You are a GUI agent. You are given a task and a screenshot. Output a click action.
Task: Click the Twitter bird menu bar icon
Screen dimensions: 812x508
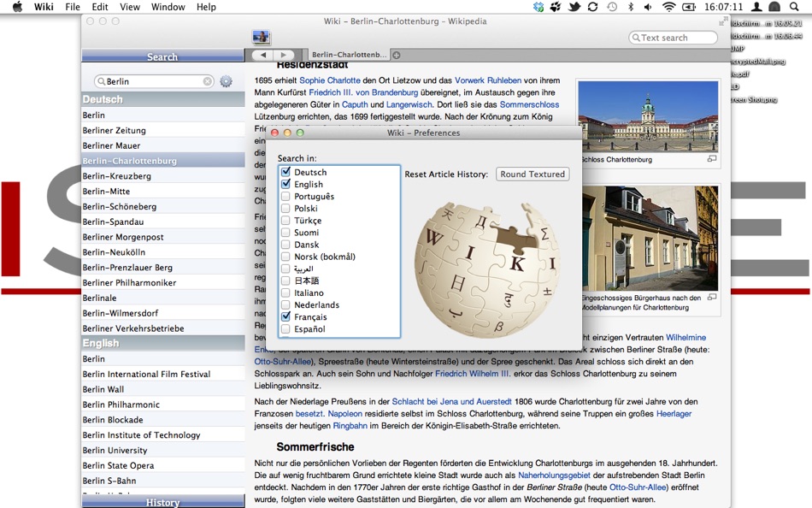coord(574,7)
